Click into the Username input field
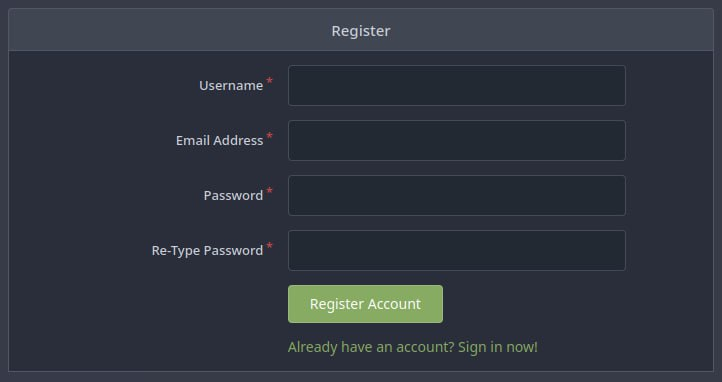The image size is (722, 382). (457, 86)
